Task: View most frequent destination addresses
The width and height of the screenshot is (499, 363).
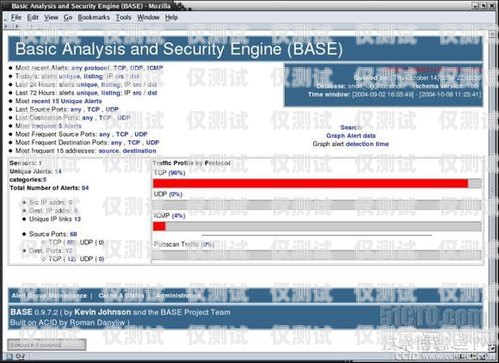Action: tap(139, 151)
